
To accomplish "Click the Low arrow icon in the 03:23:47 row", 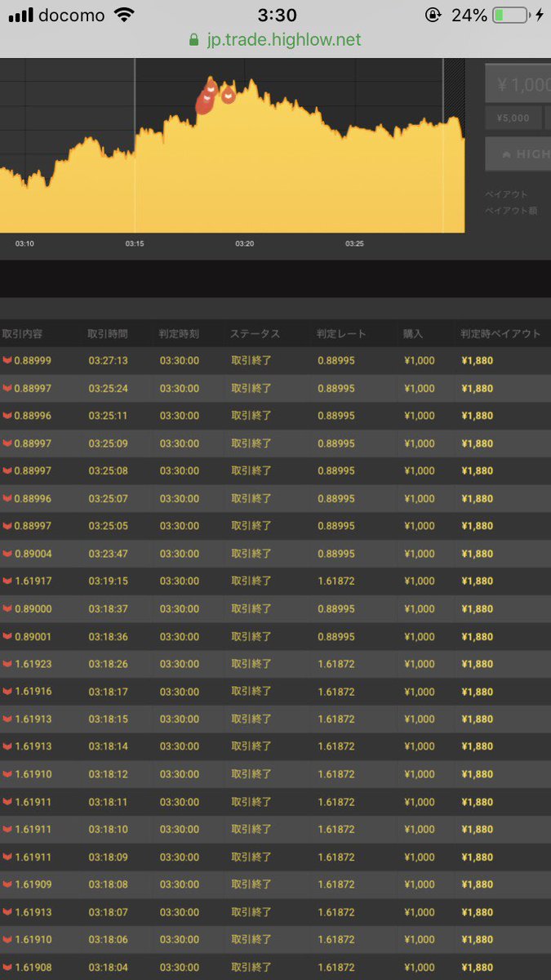I will coord(7,554).
